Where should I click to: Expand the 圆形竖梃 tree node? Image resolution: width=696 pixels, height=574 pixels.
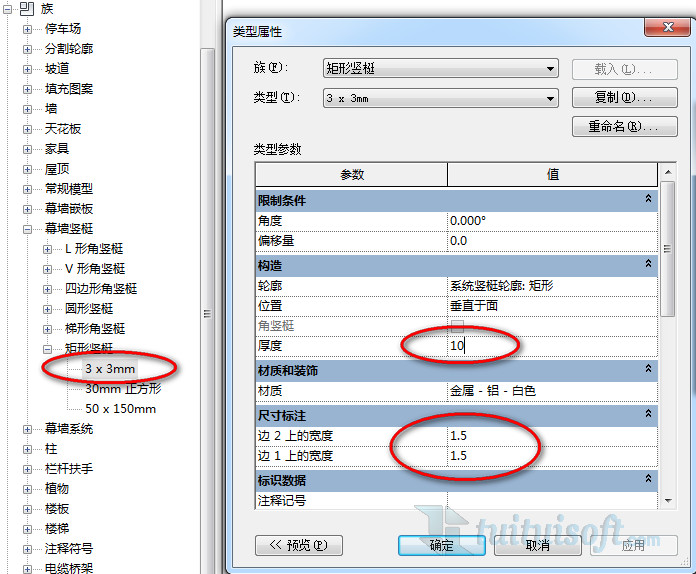48,309
